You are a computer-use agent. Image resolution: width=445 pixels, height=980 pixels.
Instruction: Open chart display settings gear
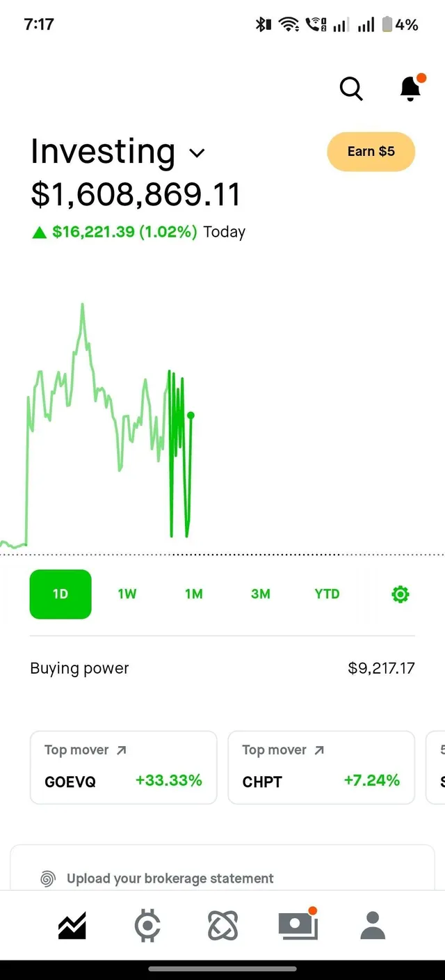[400, 594]
